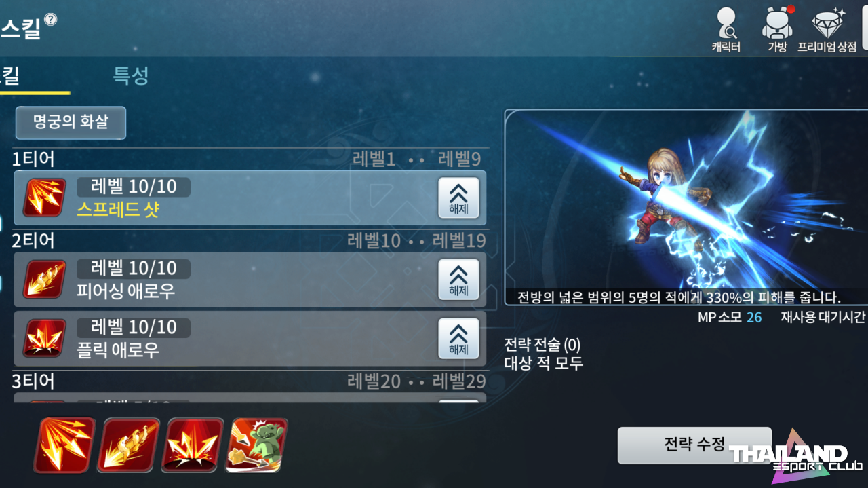This screenshot has width=868, height=488.
Task: Click the 전략 수정 button
Action: [x=695, y=445]
